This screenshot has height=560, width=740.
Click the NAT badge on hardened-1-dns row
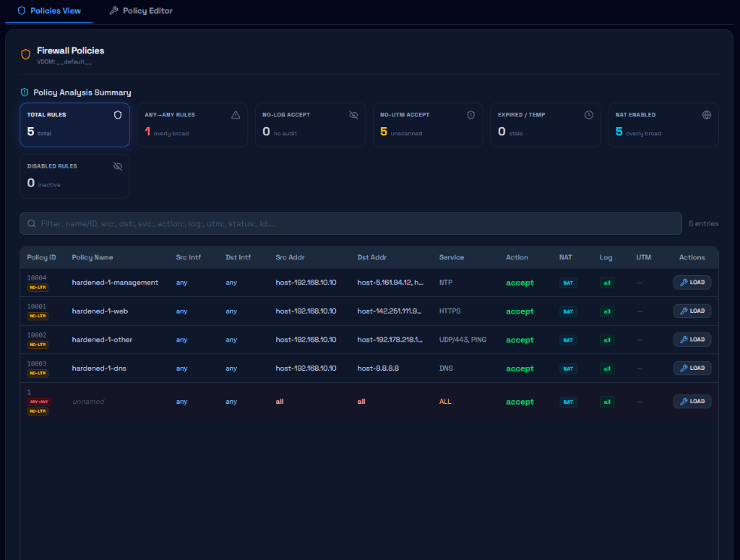coord(568,369)
